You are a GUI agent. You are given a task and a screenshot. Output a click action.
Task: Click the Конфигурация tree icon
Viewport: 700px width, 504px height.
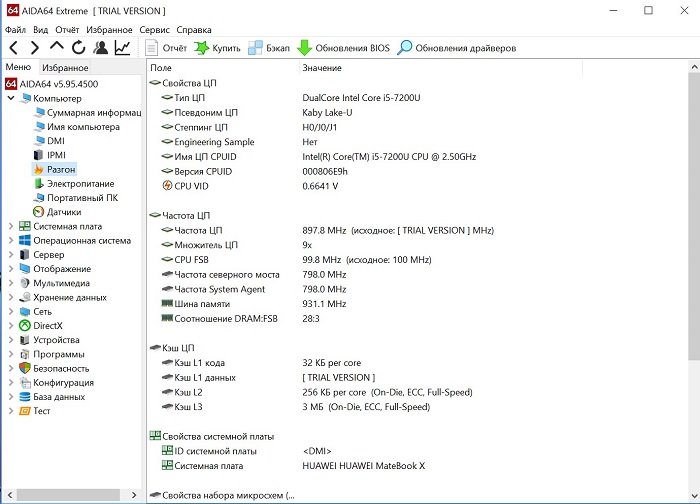click(x=25, y=383)
